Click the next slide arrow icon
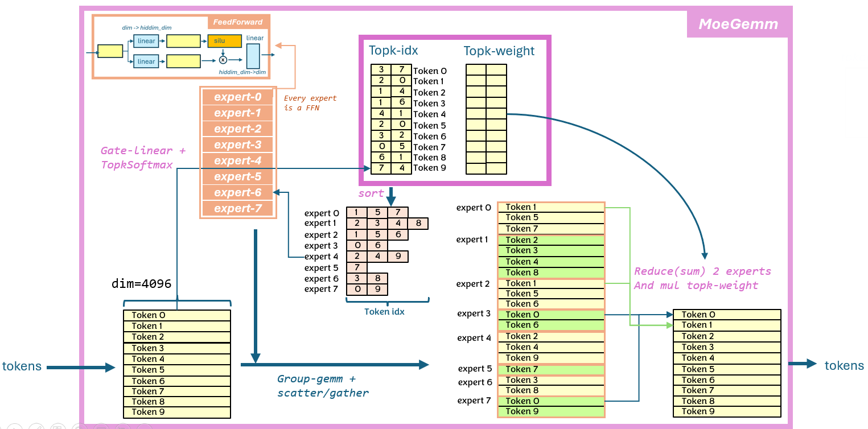The image size is (868, 429). click(14, 426)
